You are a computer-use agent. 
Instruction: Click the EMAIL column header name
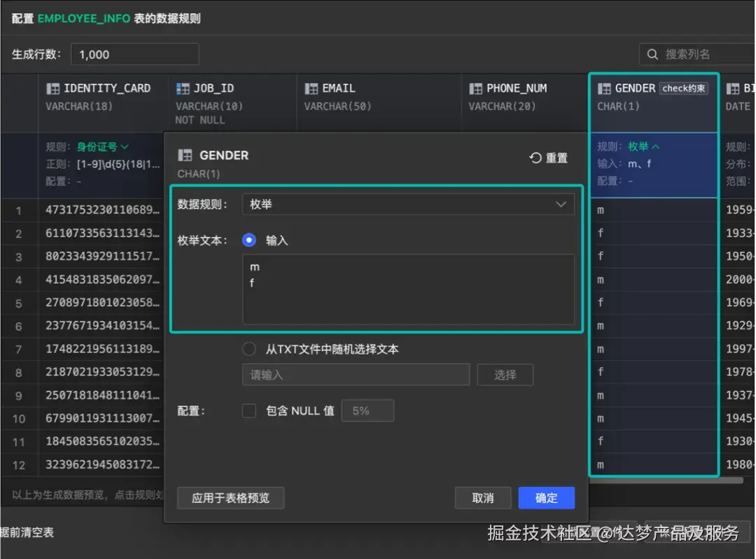[339, 88]
